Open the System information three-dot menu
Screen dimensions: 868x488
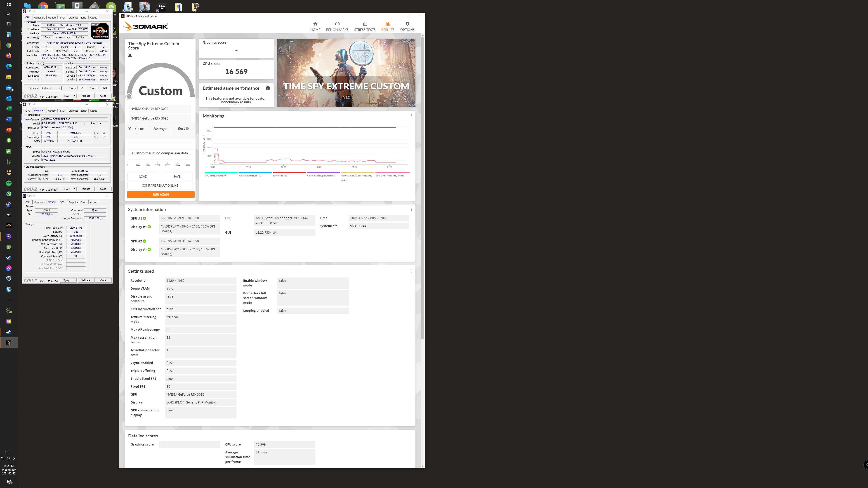[x=411, y=209]
